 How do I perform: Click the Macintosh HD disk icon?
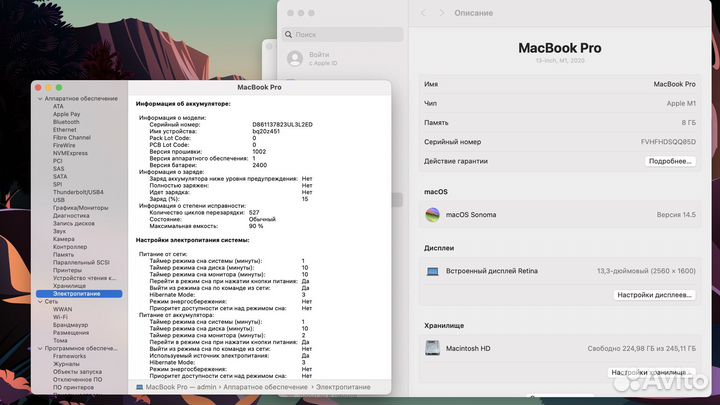tap(432, 348)
